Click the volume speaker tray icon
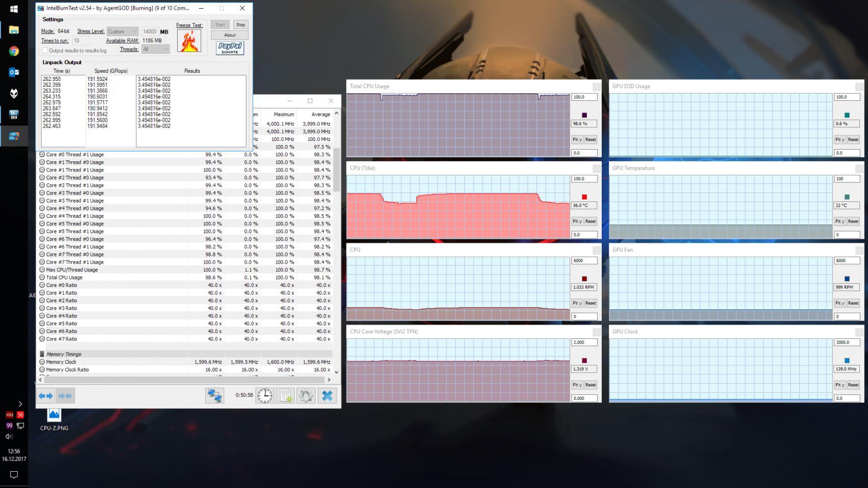The width and height of the screenshot is (868, 488). point(9,437)
